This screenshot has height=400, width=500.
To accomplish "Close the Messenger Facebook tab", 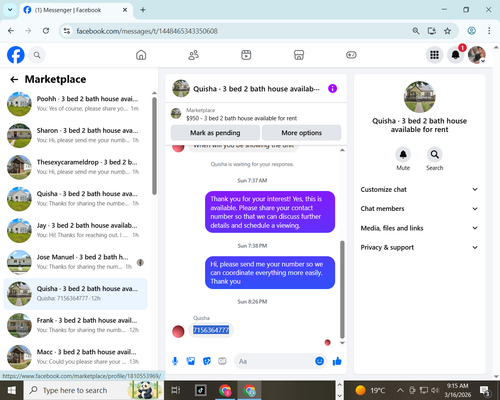I will pyautogui.click(x=125, y=10).
